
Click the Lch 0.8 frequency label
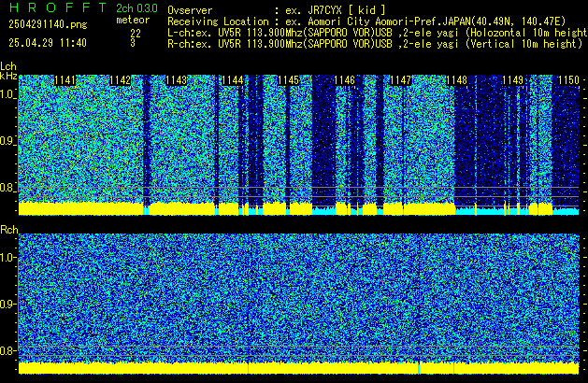(7, 188)
